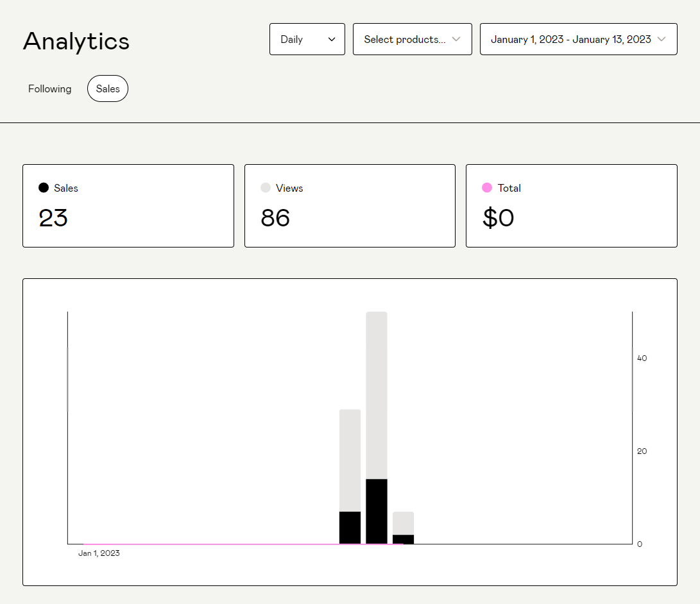Click the Daily dropdown chevron arrow

(x=332, y=39)
